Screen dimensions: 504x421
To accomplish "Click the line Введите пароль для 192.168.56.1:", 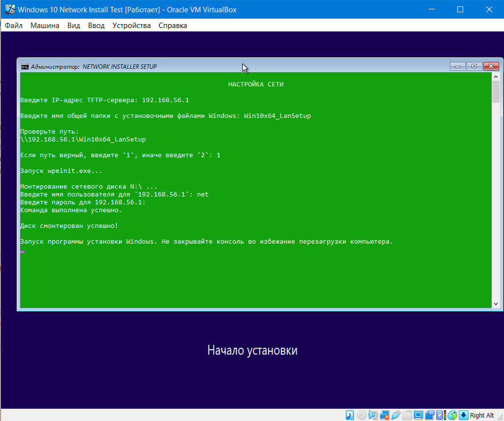I will 83,202.
